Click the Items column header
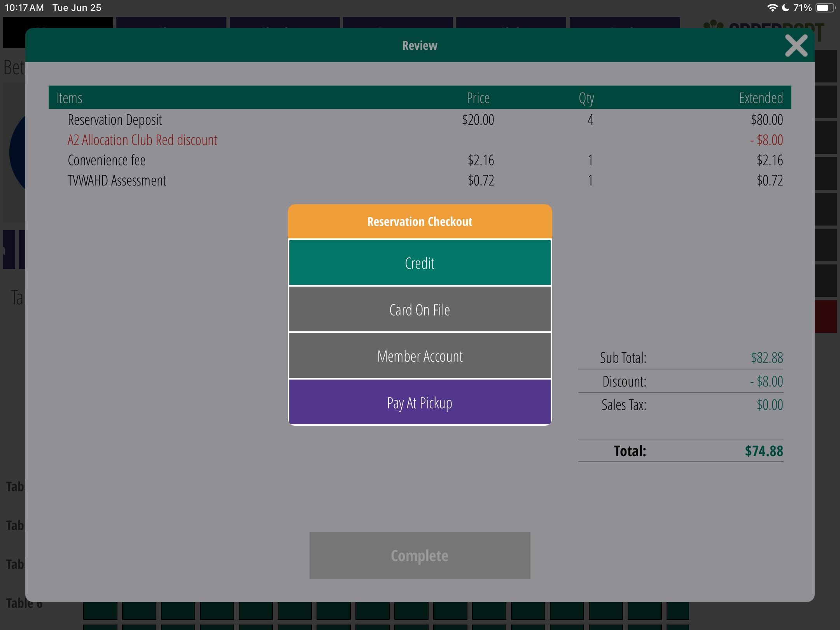The height and width of the screenshot is (630, 840). [x=69, y=98]
